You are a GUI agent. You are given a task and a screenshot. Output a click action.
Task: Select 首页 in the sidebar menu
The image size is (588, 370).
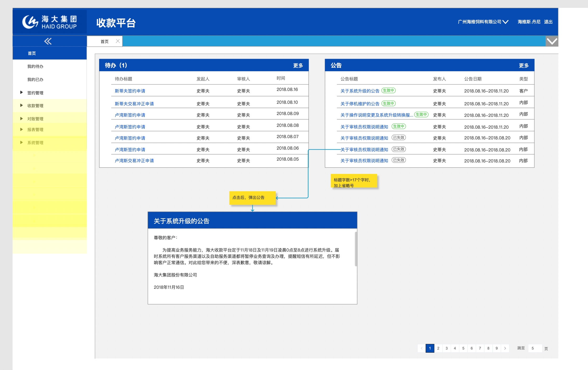[x=50, y=53]
